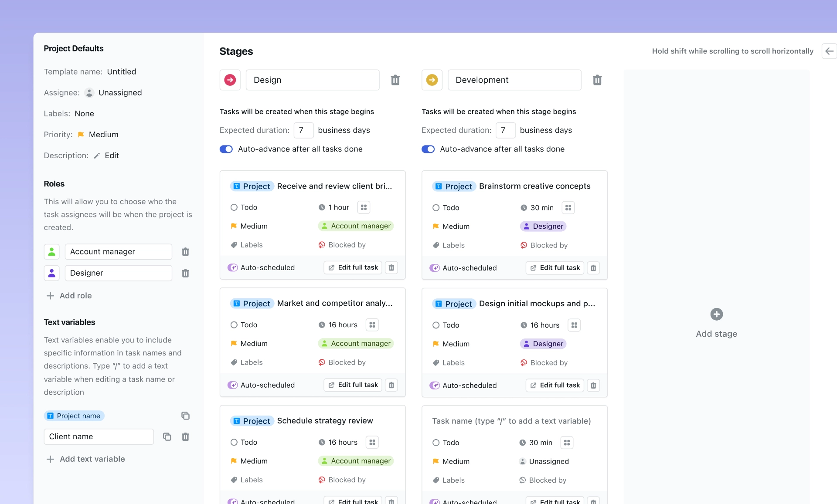
Task: Click the green Account manager role avatar icon
Action: (x=52, y=252)
